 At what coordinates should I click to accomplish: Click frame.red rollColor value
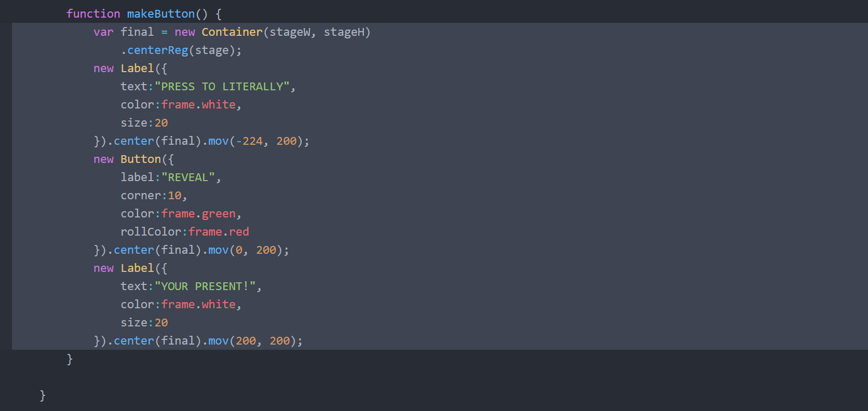click(219, 232)
